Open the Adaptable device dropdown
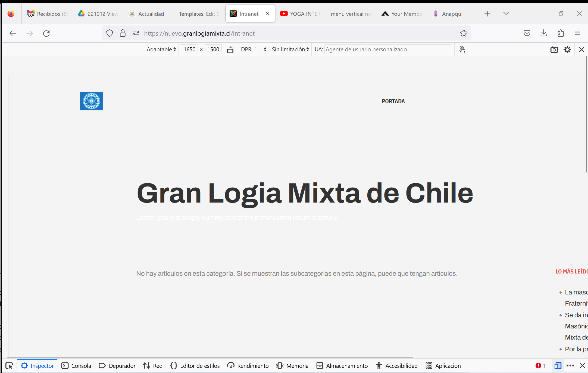Screen dimensions: 588x373 tap(161, 49)
